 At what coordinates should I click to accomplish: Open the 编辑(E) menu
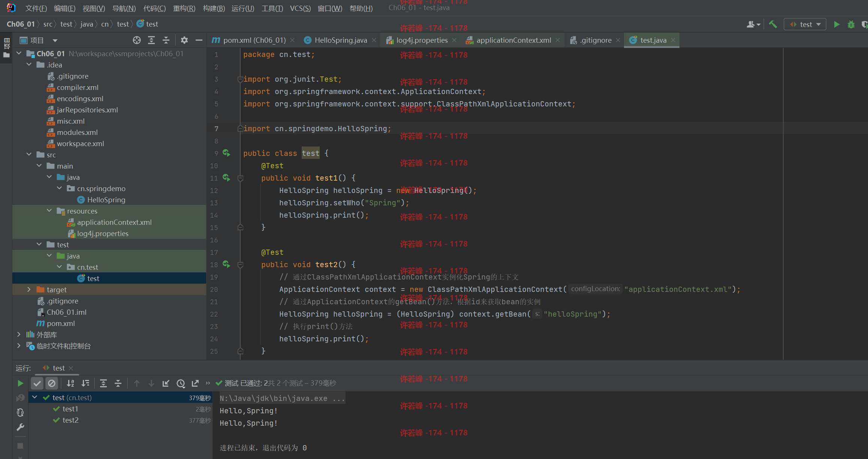(64, 8)
